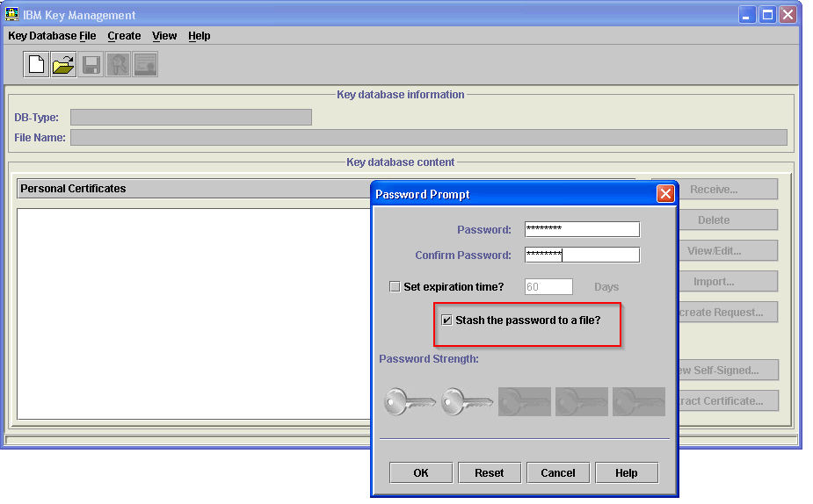Screen dimensions: 813x504
Task: Enable the Set expiration time checkbox
Action: [395, 286]
